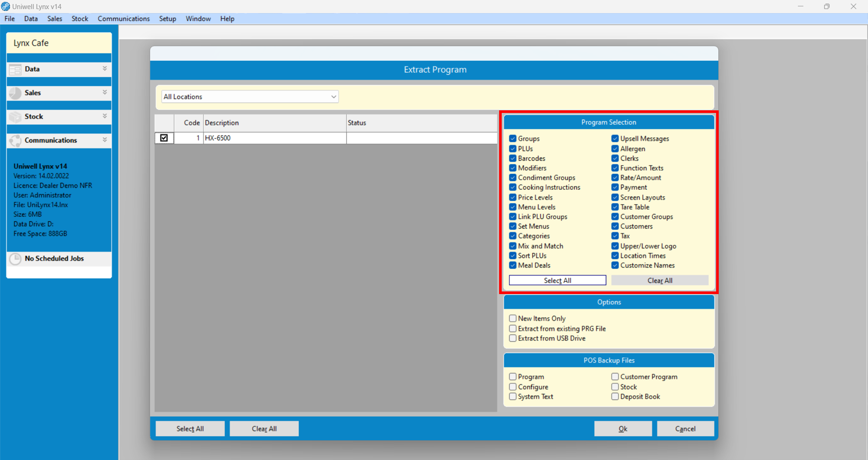
Task: Open the Setup menu
Action: (167, 19)
